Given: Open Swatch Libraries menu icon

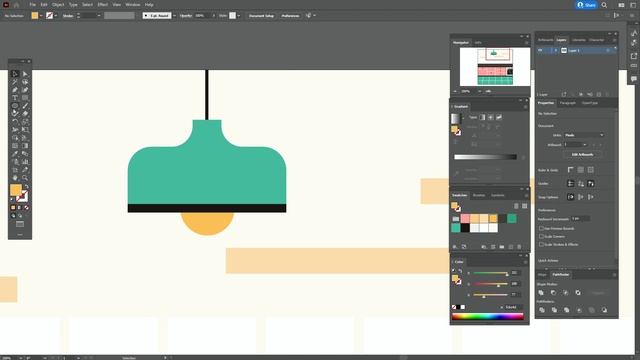Looking at the screenshot, I should (x=455, y=247).
